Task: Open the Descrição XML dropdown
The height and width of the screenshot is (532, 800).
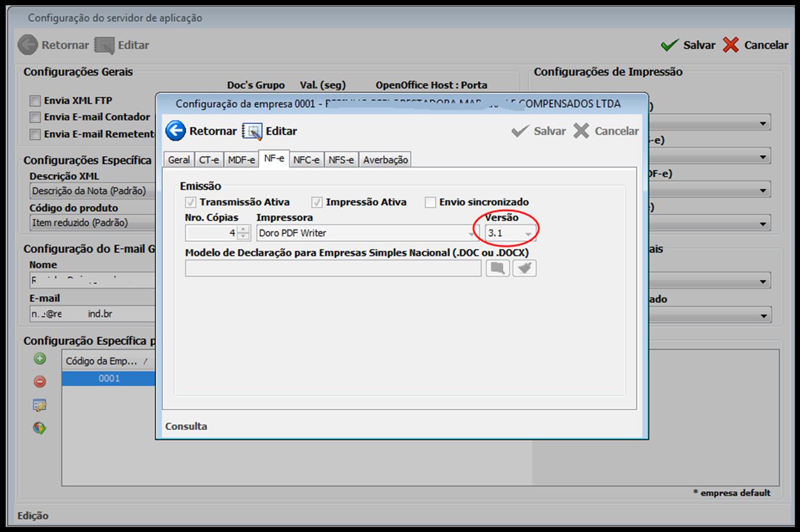Action: click(x=93, y=191)
